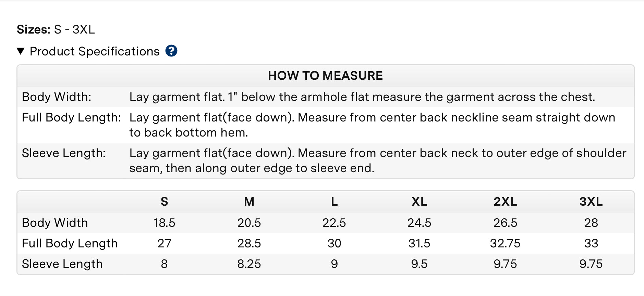Click the Body Width row label in size table
644x296 pixels.
[55, 223]
